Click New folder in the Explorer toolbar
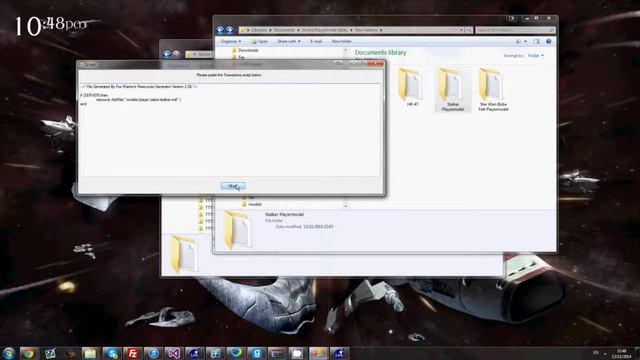Viewport: 640px width, 360px height. tap(342, 41)
